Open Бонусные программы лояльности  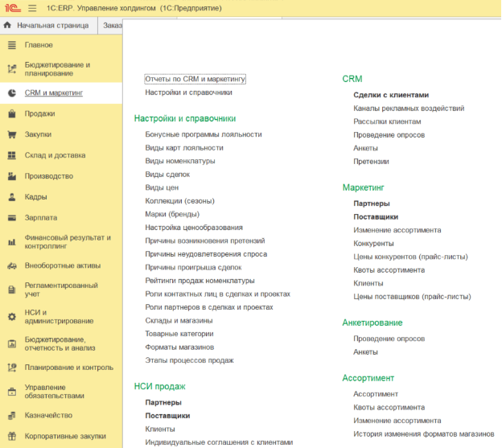pos(204,134)
